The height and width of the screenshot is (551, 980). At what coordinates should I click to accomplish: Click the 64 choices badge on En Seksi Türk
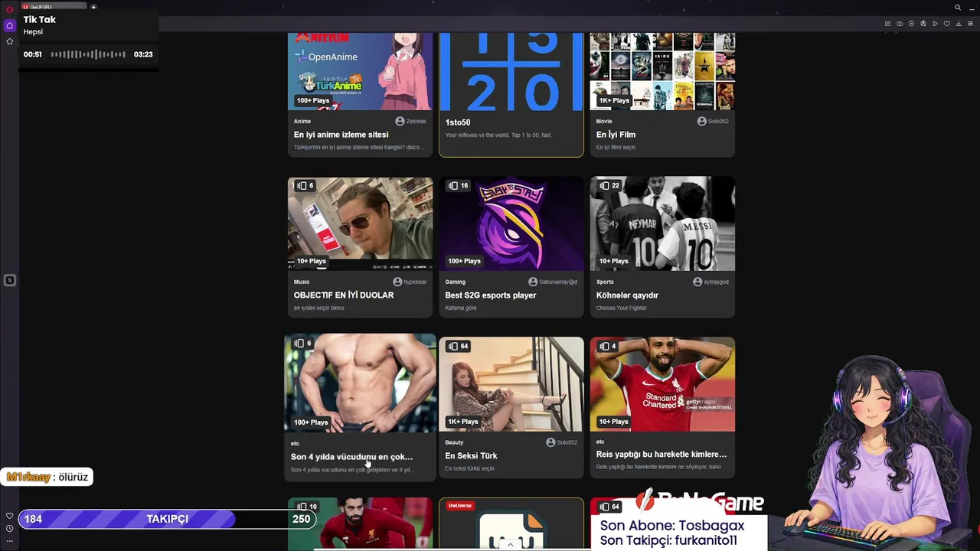click(459, 347)
